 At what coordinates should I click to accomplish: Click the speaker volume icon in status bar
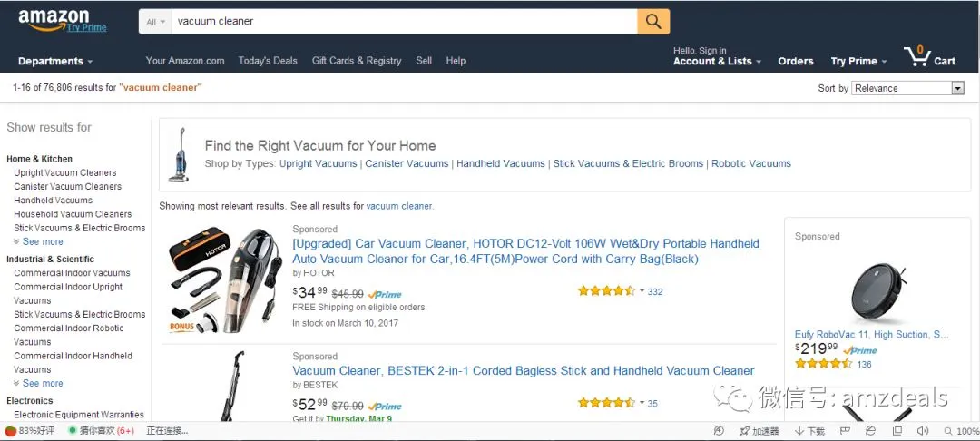pos(923,431)
